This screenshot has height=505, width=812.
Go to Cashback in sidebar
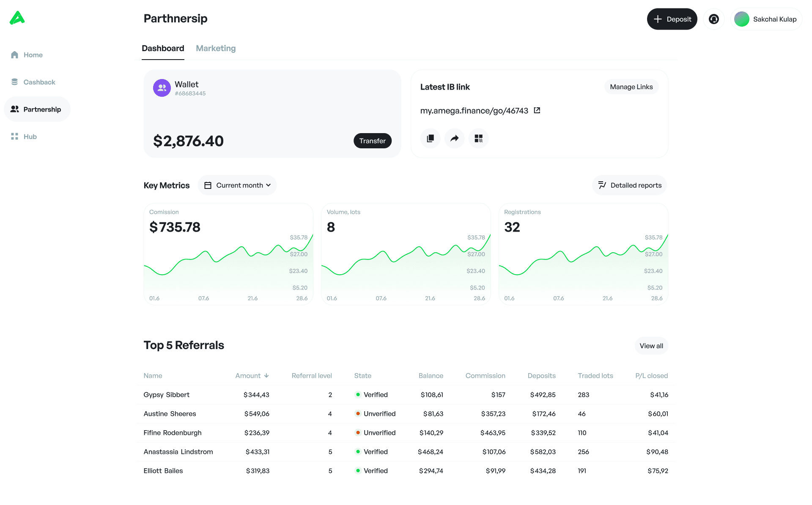(39, 82)
